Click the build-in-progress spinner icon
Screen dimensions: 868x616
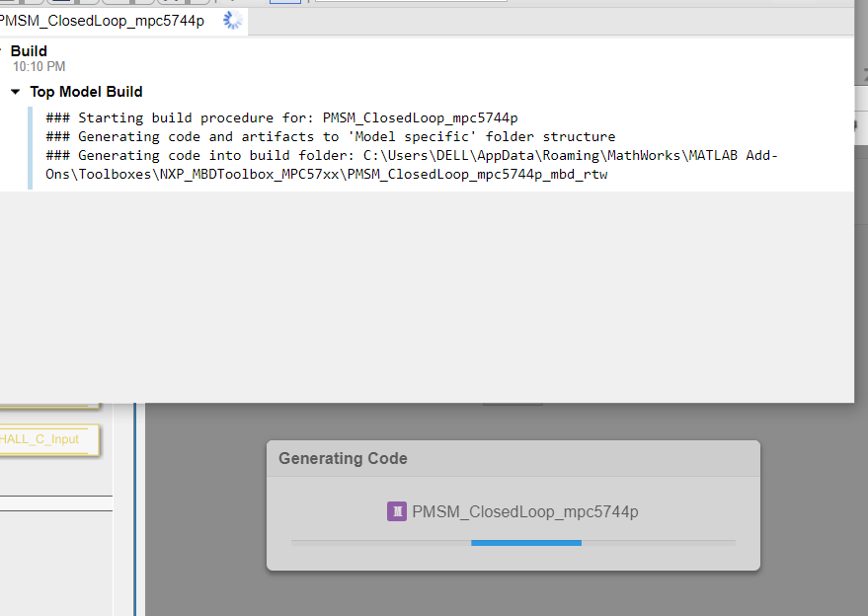coord(232,21)
